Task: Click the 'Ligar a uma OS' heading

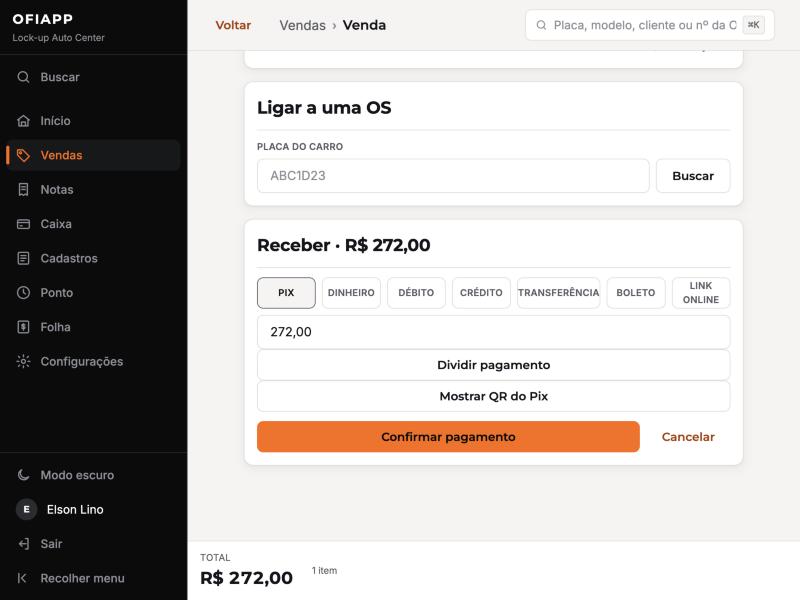Action: tap(324, 108)
